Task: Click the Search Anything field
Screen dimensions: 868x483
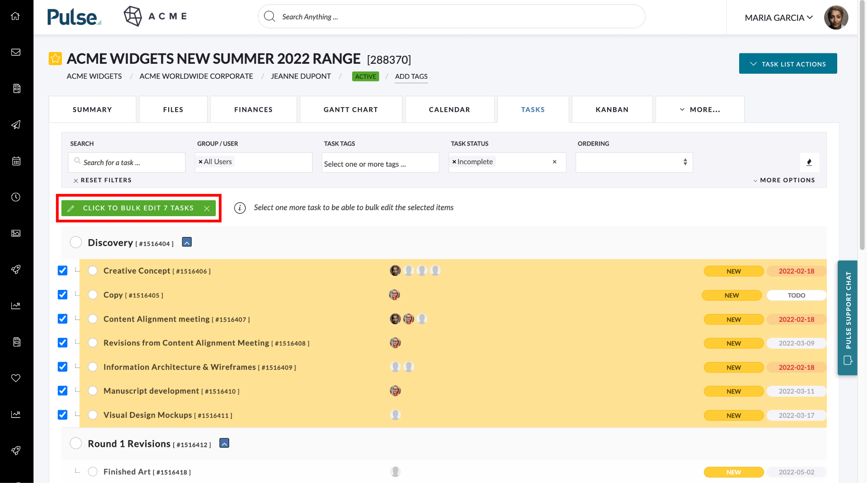Action: pos(451,17)
